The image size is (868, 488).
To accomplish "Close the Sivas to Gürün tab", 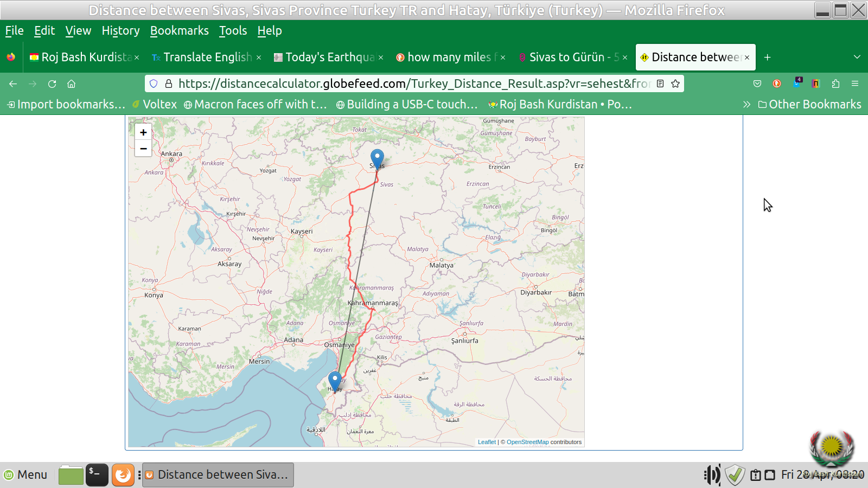I will pyautogui.click(x=625, y=57).
